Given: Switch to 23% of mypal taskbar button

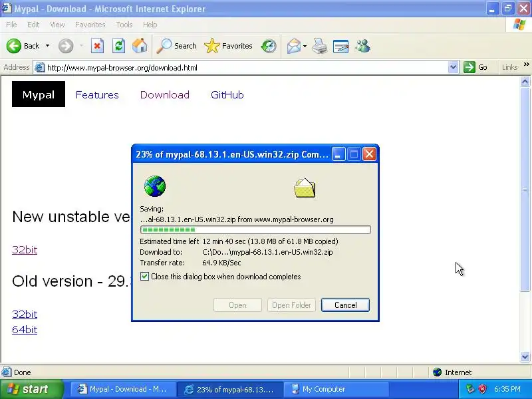Looking at the screenshot, I should pos(230,389).
